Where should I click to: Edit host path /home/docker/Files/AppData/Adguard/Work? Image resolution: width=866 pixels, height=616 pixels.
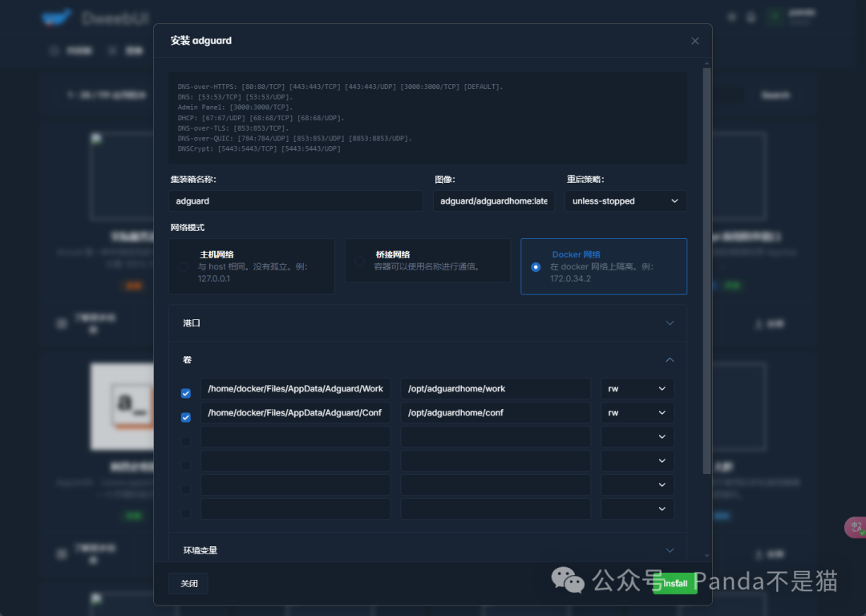pyautogui.click(x=295, y=389)
